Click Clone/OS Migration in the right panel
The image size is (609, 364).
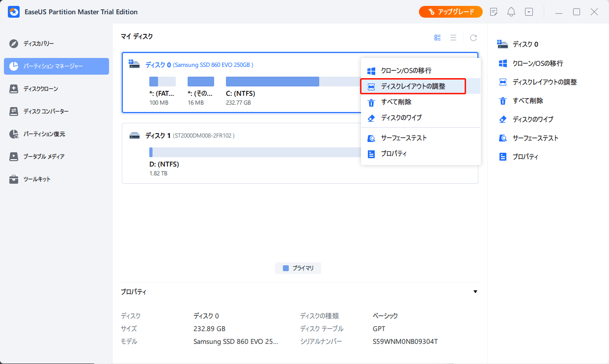537,63
